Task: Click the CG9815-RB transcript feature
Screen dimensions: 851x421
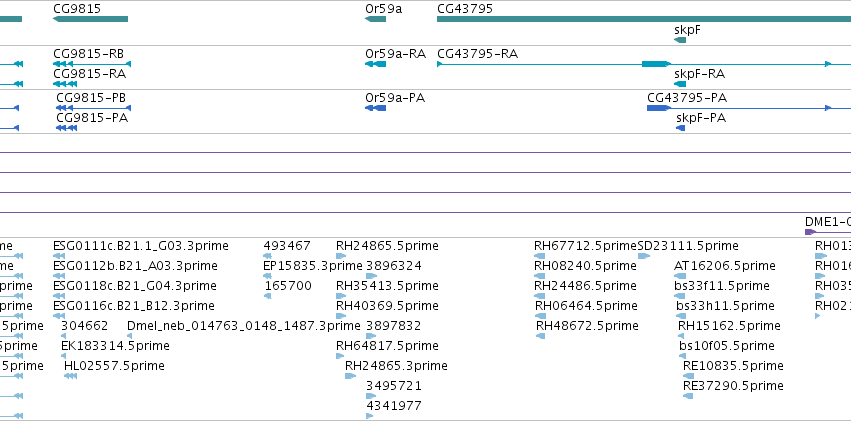Action: [92, 64]
